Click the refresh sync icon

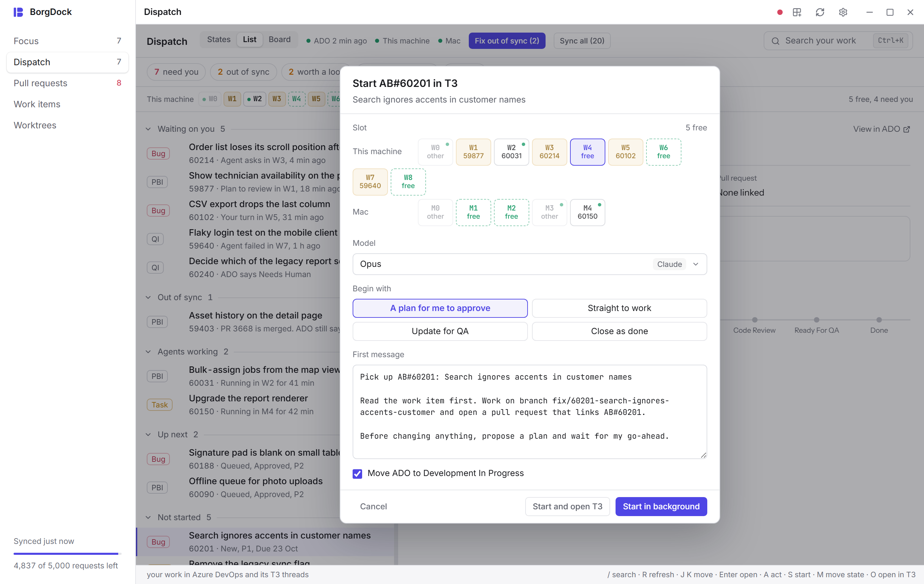click(820, 12)
